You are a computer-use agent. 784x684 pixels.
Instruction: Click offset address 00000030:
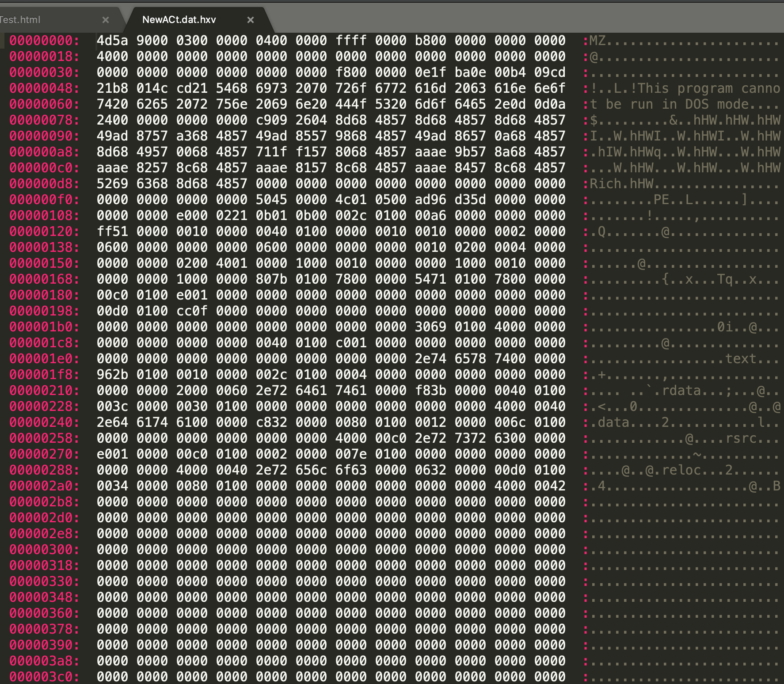44,72
